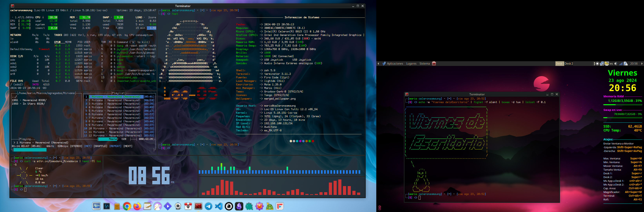Click the pulseaudio process row in glances

point(105,56)
